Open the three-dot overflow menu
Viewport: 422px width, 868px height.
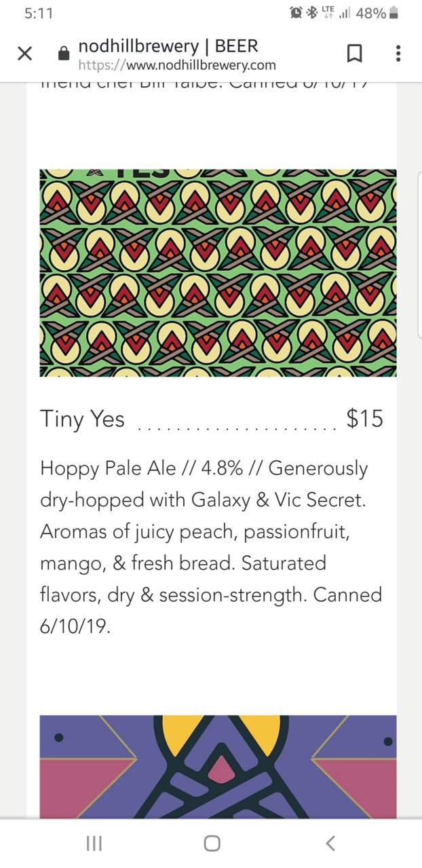(x=398, y=54)
